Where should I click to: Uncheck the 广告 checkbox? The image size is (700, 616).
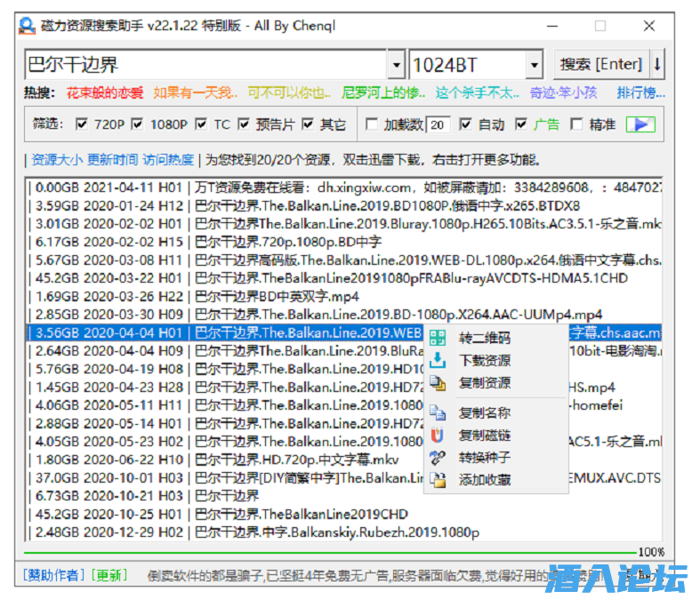(x=520, y=124)
